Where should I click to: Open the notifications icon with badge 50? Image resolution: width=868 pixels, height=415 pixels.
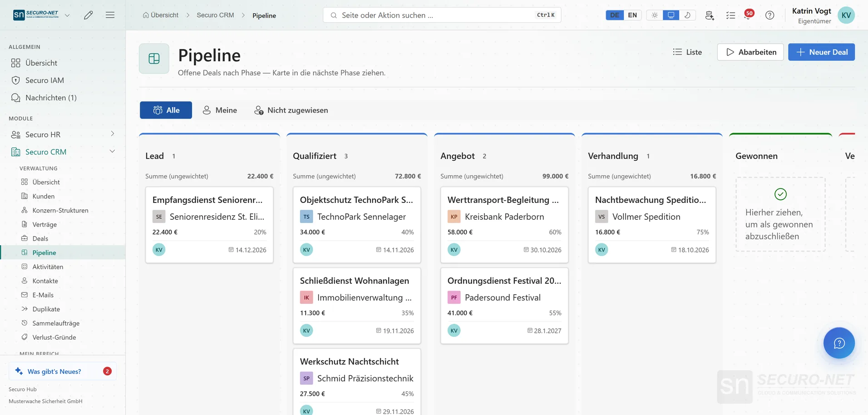pyautogui.click(x=748, y=15)
